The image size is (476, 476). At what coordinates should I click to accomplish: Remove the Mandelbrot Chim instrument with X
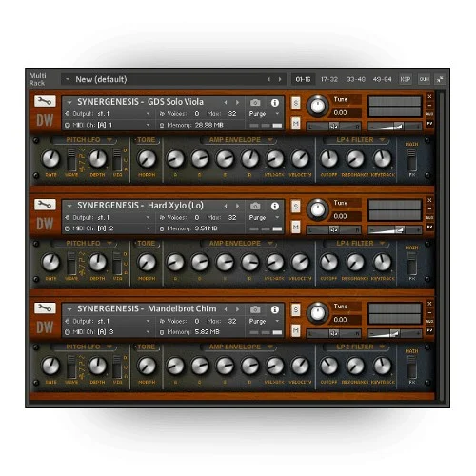(429, 304)
